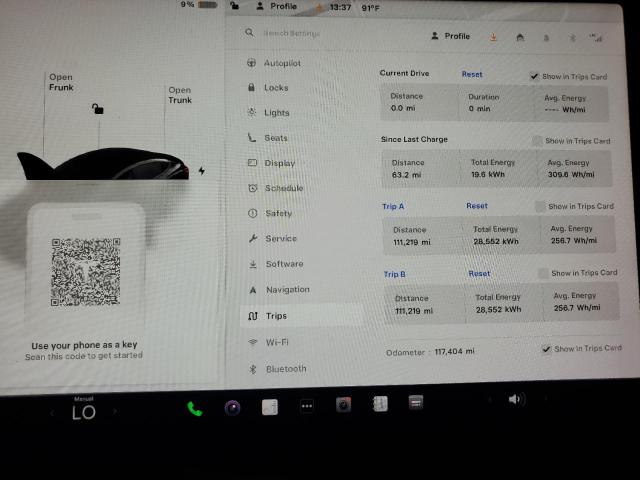Tap the volume speaker icon
The width and height of the screenshot is (640, 480).
[x=515, y=399]
